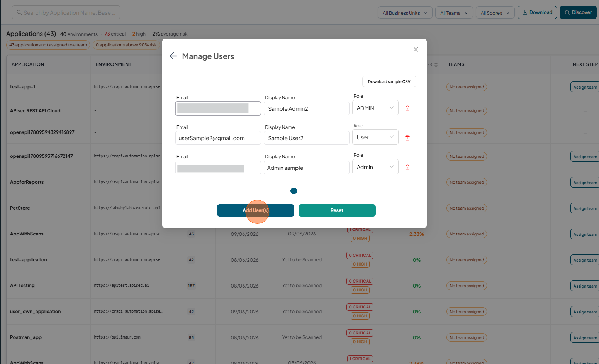Focus the application search box
The image size is (599, 364).
[66, 12]
